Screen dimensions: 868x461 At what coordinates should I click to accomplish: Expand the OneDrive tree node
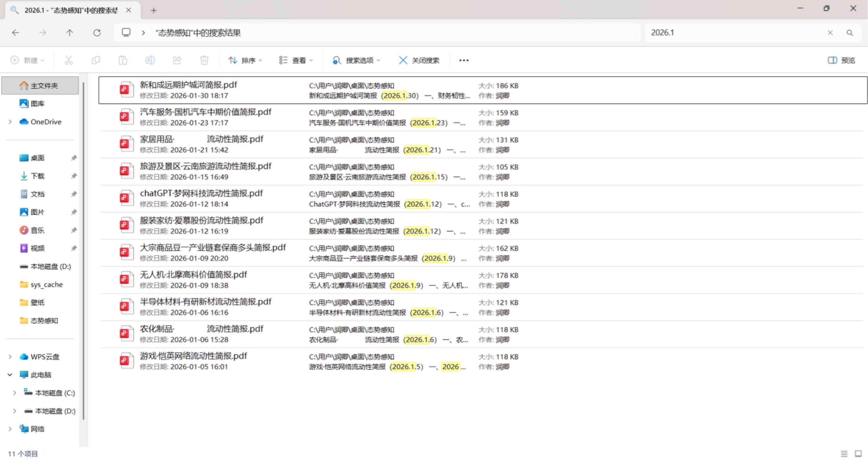point(10,122)
